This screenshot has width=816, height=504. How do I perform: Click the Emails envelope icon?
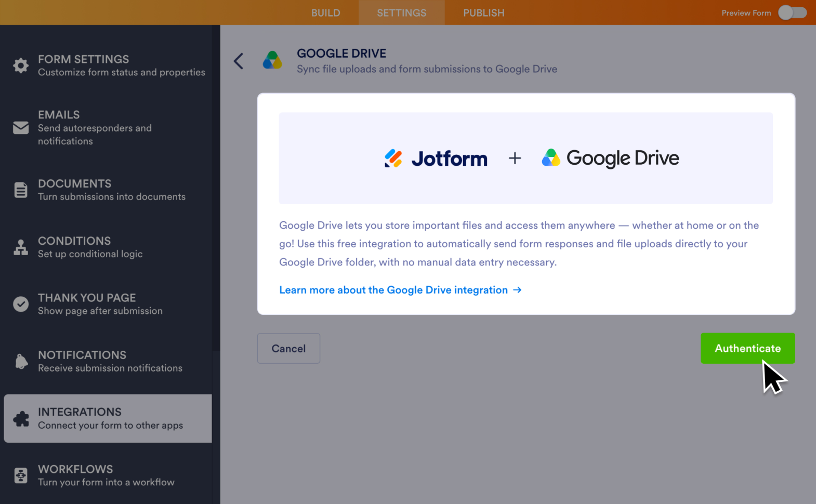tap(21, 127)
